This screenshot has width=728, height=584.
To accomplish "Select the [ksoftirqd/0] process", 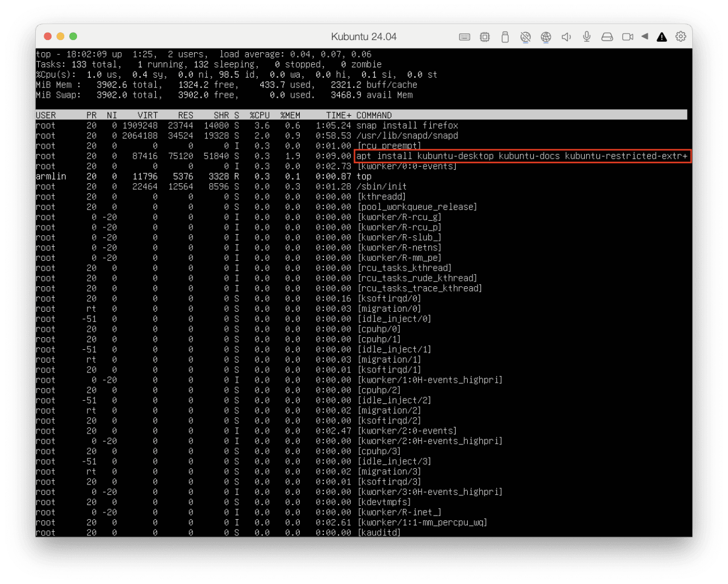I will (389, 298).
